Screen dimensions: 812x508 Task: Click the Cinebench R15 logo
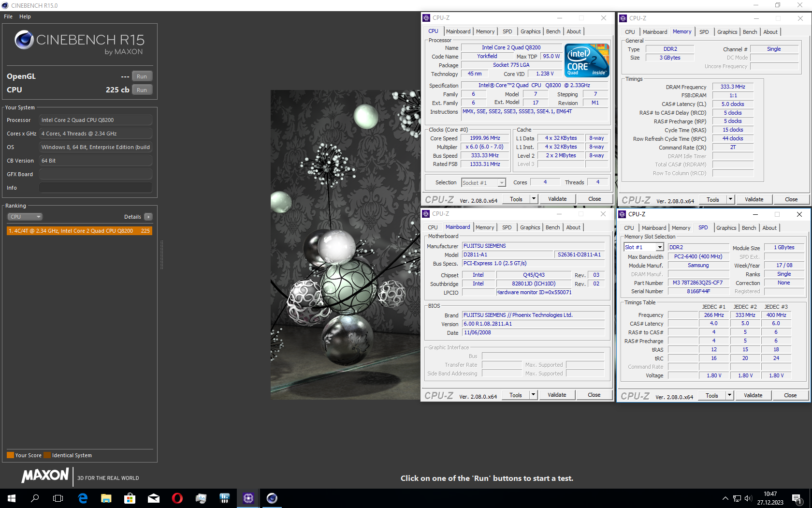79,43
